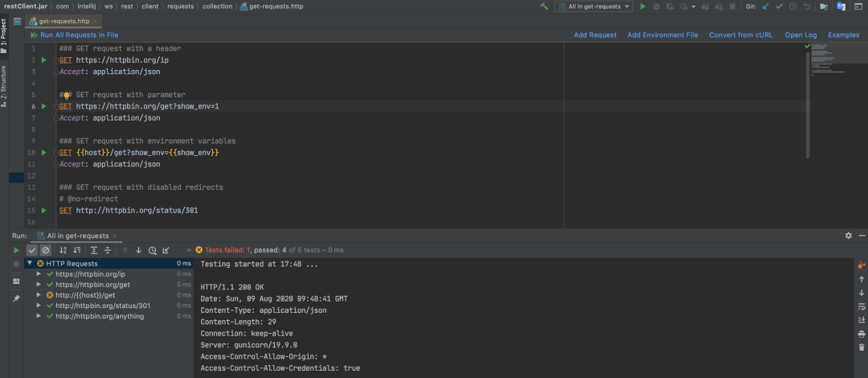The width and height of the screenshot is (868, 378).
Task: Toggle Soft-Wrap in the console side toolbar
Action: [862, 306]
